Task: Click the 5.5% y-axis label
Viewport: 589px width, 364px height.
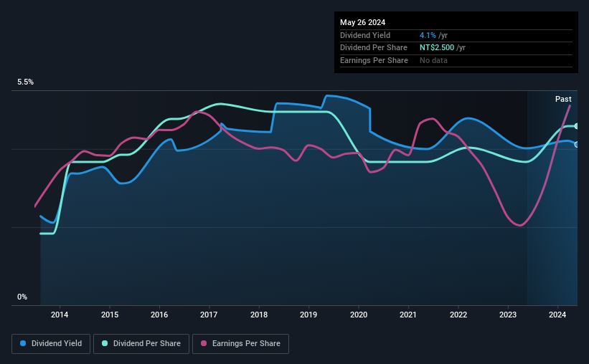Action: click(25, 82)
